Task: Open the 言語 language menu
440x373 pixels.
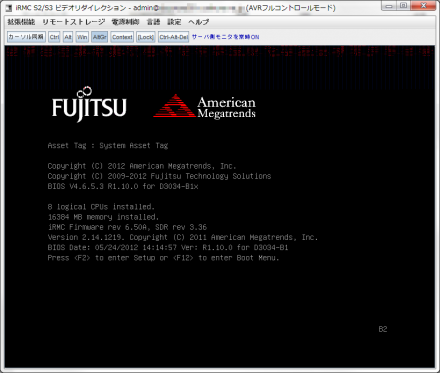Action: pos(153,22)
